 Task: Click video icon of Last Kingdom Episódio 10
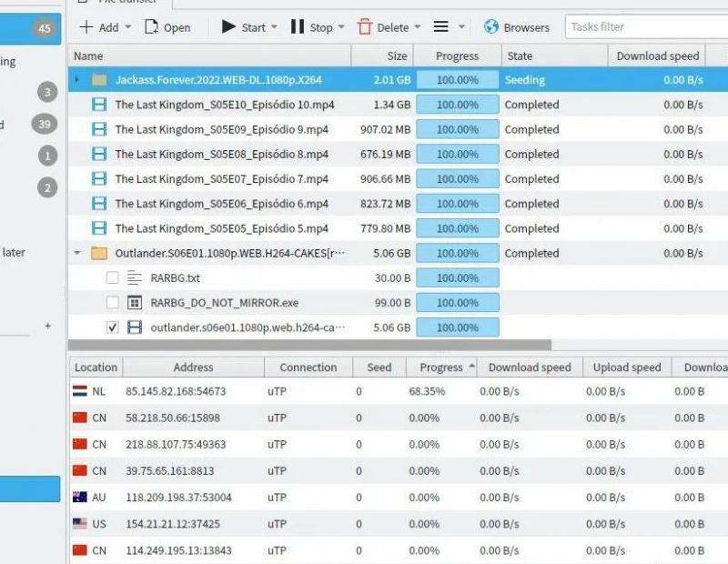point(99,105)
